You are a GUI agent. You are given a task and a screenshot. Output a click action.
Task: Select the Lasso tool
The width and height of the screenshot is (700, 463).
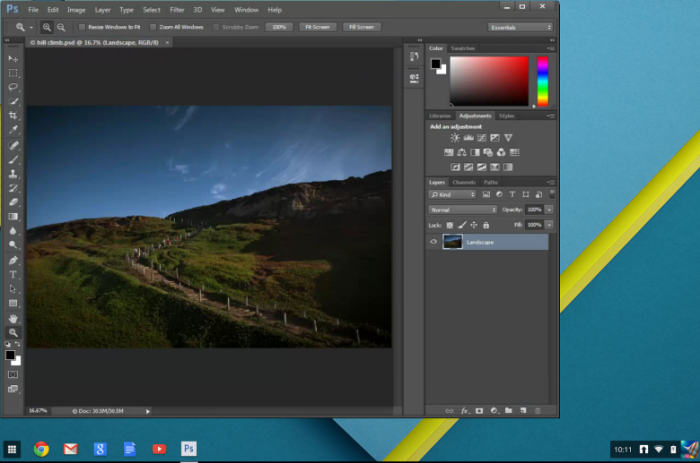pyautogui.click(x=13, y=87)
